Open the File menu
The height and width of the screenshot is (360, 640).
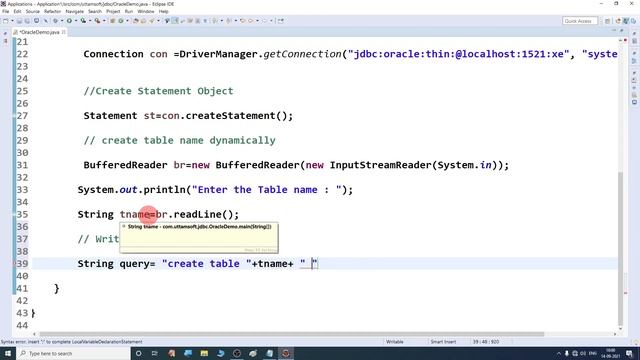coord(5,11)
